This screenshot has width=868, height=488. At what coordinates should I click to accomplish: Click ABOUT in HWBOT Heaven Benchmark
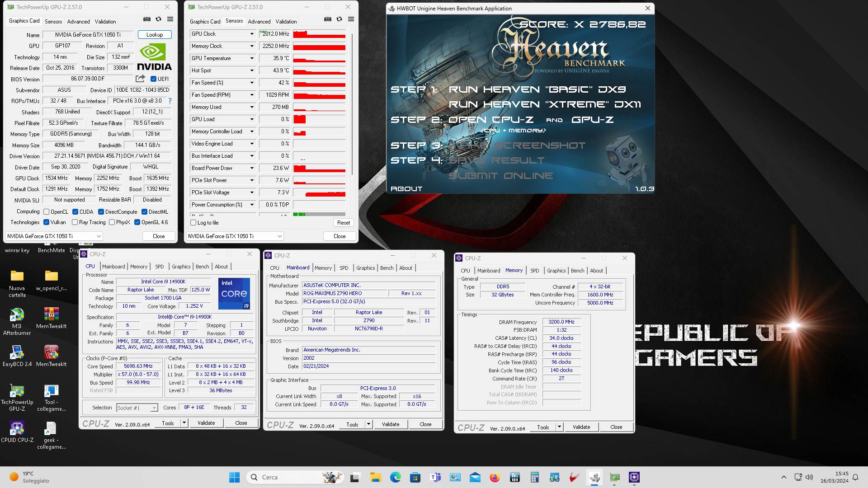pos(406,189)
